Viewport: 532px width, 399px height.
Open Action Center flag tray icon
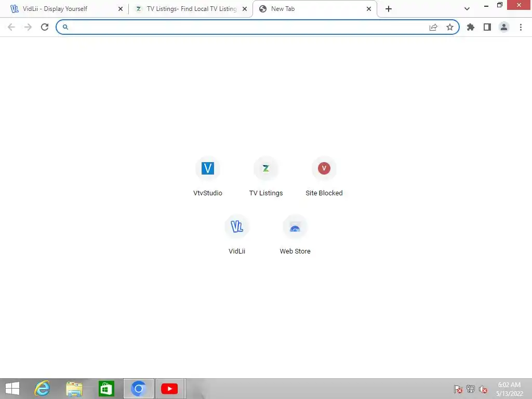coord(458,389)
